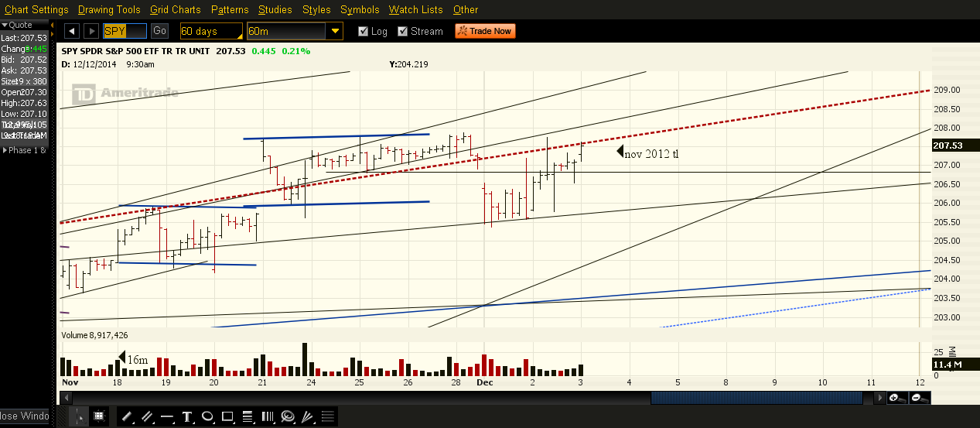Select the horizontal price levels tool
The height and width of the screenshot is (428, 980).
pos(327,416)
